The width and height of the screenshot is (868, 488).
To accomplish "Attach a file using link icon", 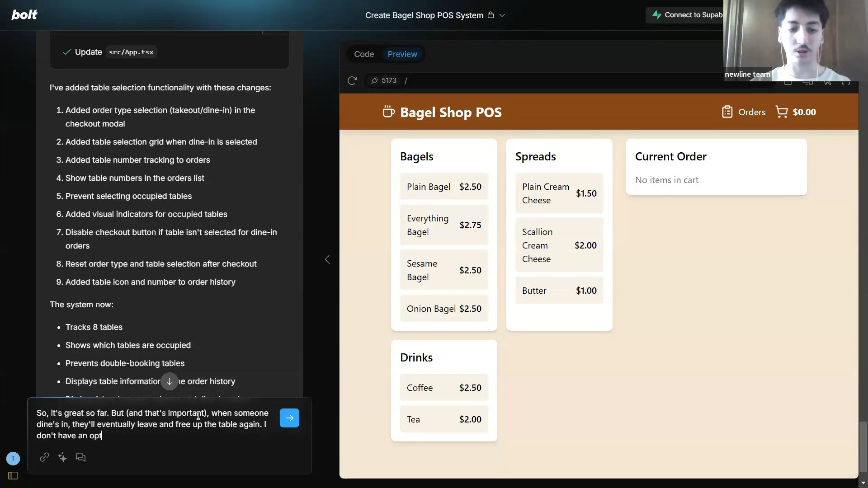I will (x=44, y=457).
